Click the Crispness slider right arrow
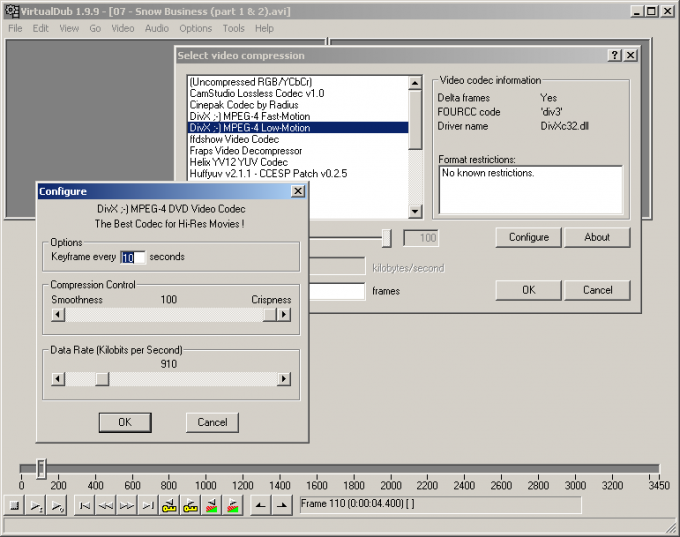Viewport: 680px width, 537px height. click(x=284, y=314)
